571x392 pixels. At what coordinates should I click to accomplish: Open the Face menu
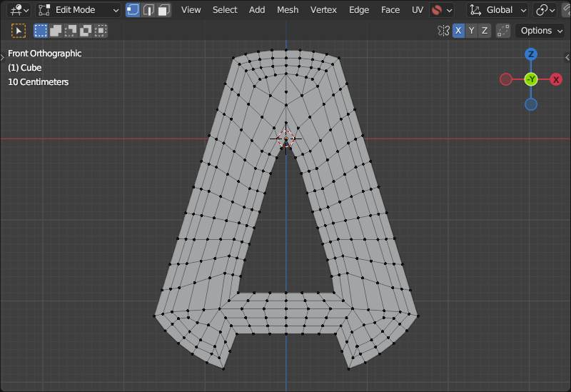(x=390, y=10)
